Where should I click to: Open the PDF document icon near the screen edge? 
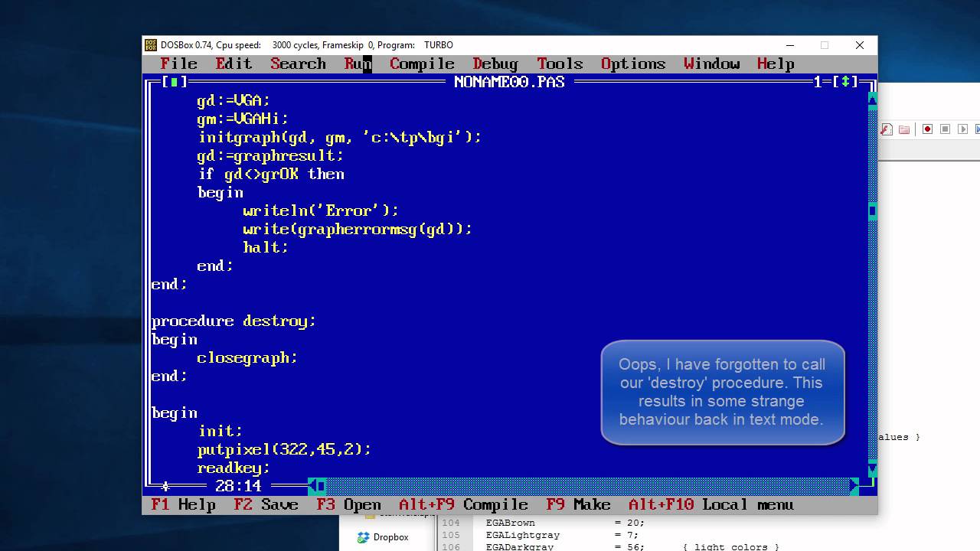(887, 128)
